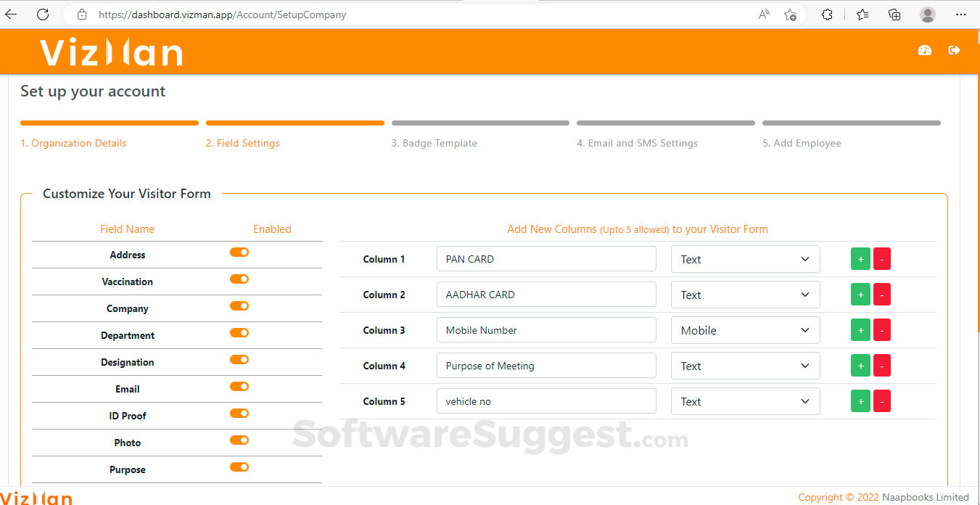The image size is (980, 505).
Task: Click the vehicle no column name field
Action: (x=546, y=401)
